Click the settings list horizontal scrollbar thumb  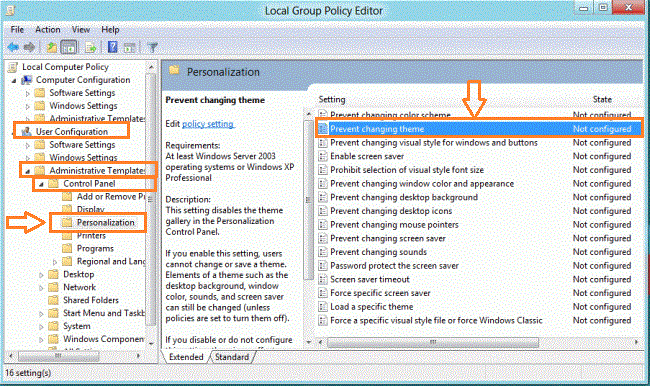432,342
